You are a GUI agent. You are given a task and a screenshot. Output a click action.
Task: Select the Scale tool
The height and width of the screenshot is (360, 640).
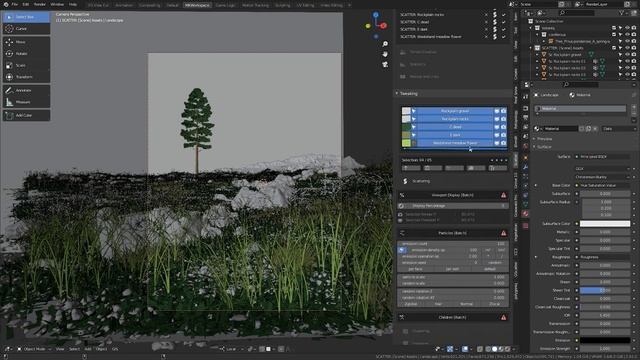pyautogui.click(x=27, y=65)
